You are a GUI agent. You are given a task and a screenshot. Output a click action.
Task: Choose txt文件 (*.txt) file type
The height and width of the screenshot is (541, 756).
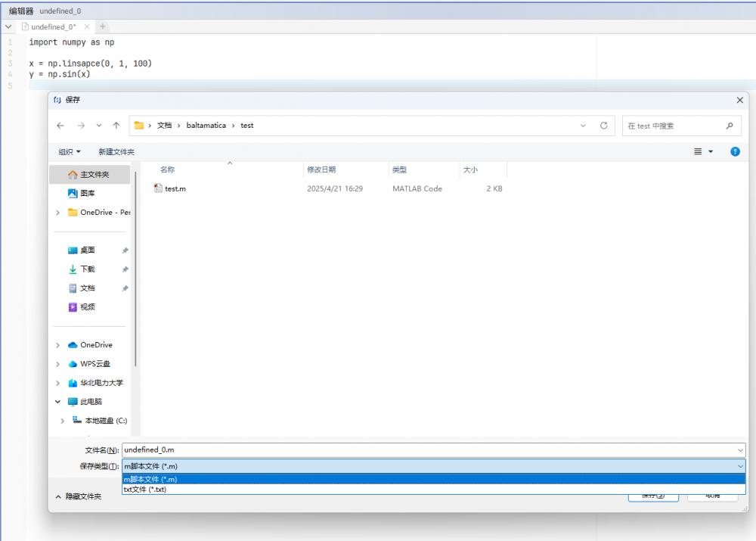pos(144,490)
